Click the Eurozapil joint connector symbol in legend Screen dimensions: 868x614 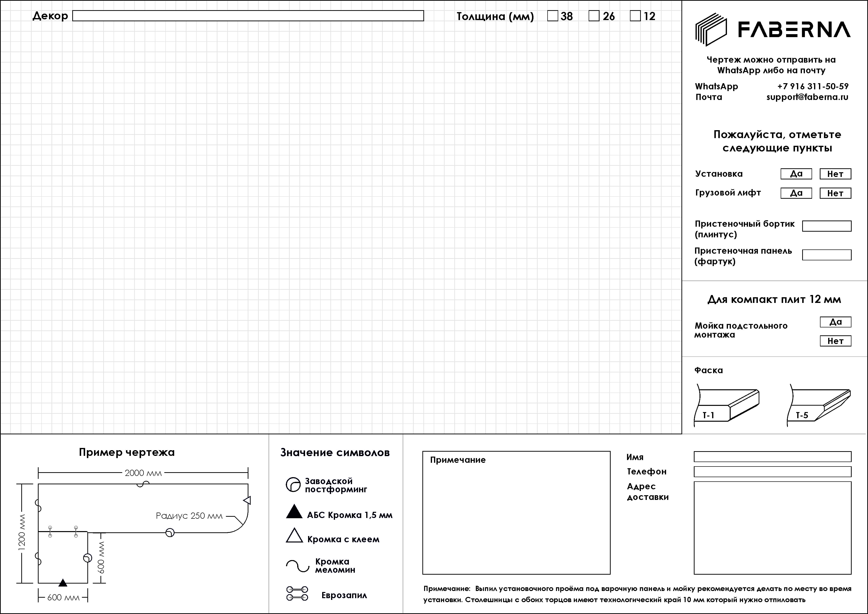tap(297, 594)
